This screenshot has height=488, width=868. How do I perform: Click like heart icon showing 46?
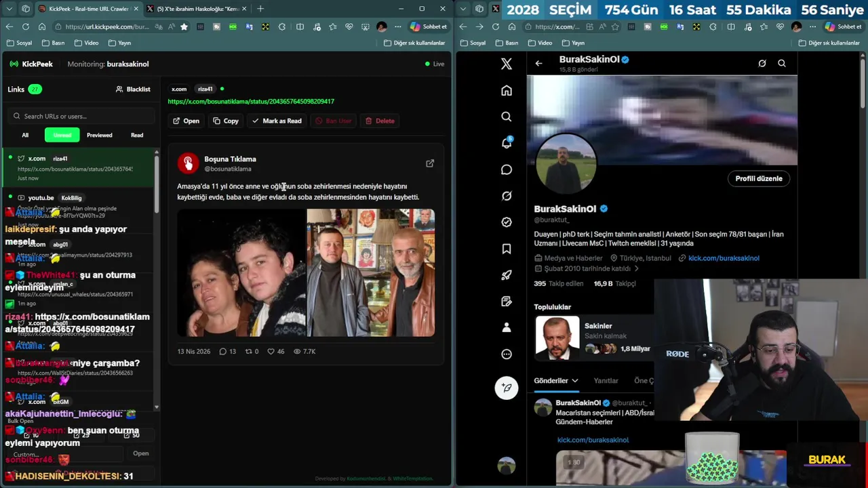pyautogui.click(x=271, y=351)
